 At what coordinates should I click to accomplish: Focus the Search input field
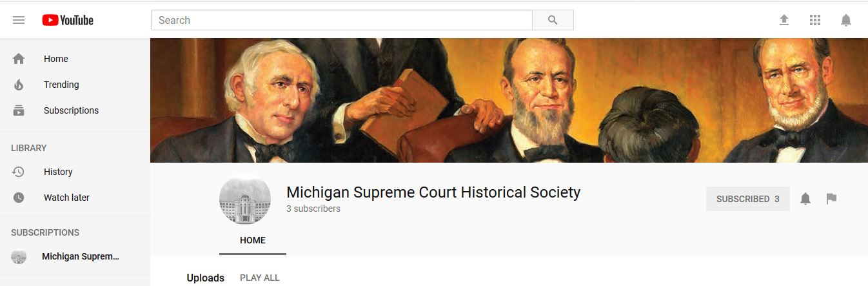tap(342, 20)
